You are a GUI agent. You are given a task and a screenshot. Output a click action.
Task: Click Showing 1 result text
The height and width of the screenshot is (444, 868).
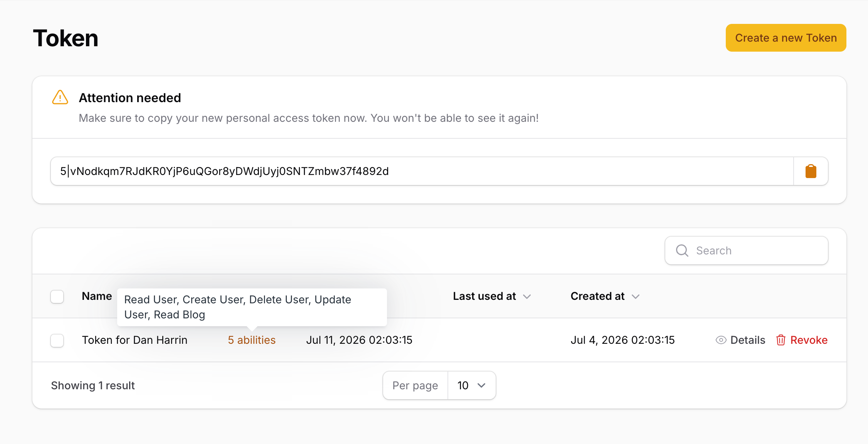[93, 385]
